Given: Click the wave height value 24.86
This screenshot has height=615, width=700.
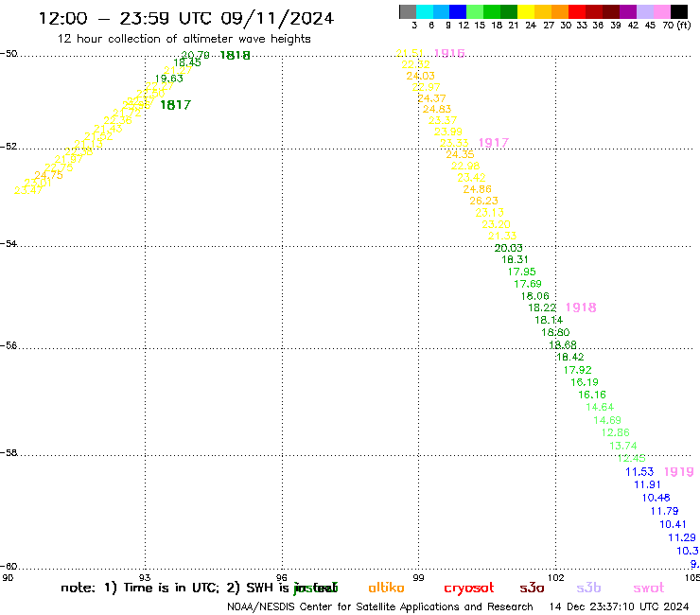Looking at the screenshot, I should (478, 189).
